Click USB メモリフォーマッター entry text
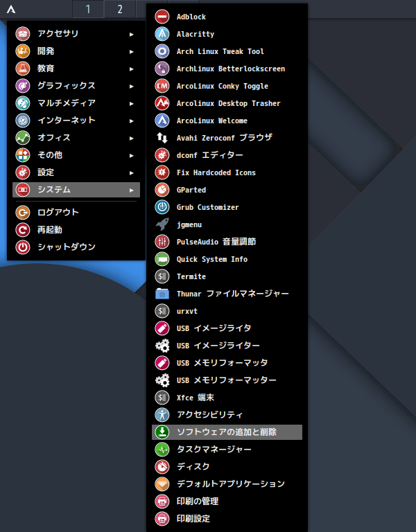 point(227,380)
